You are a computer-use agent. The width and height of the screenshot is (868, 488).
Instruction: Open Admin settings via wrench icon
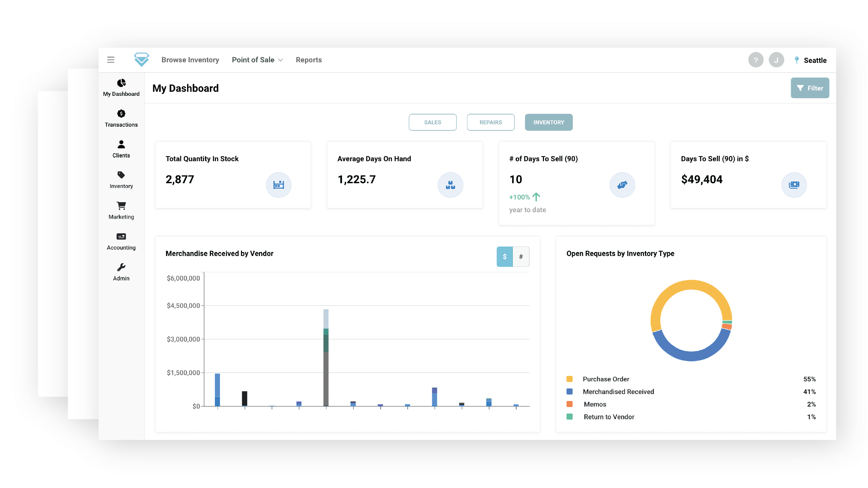[121, 267]
